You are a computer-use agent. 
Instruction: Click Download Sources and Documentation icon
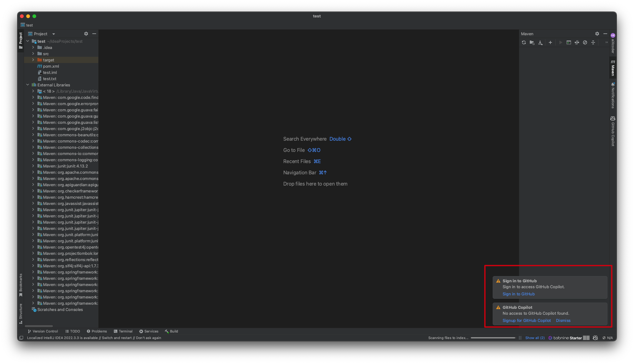tap(540, 42)
